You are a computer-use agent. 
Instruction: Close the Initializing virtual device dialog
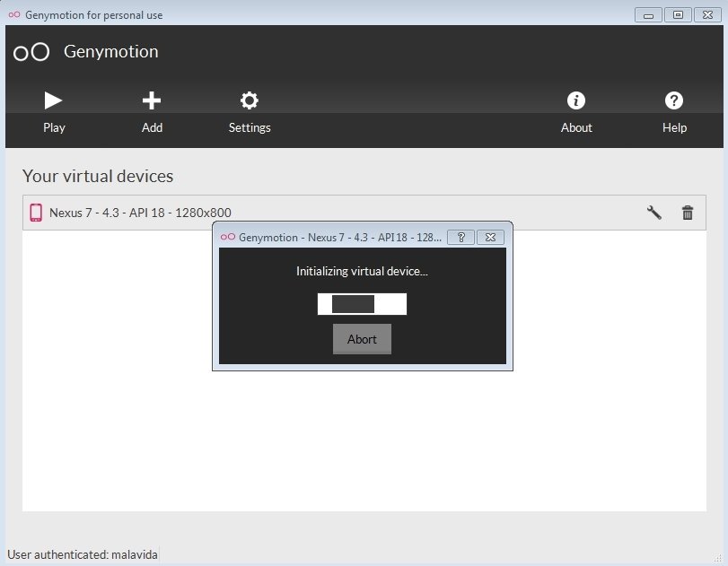pyautogui.click(x=490, y=237)
